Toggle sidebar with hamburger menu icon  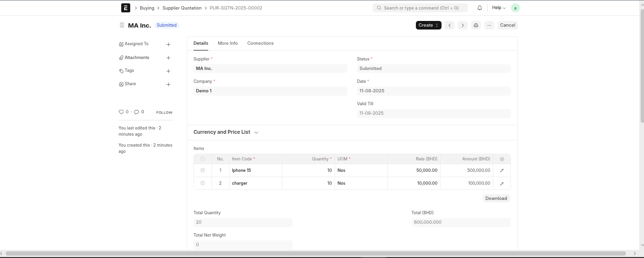click(x=122, y=25)
